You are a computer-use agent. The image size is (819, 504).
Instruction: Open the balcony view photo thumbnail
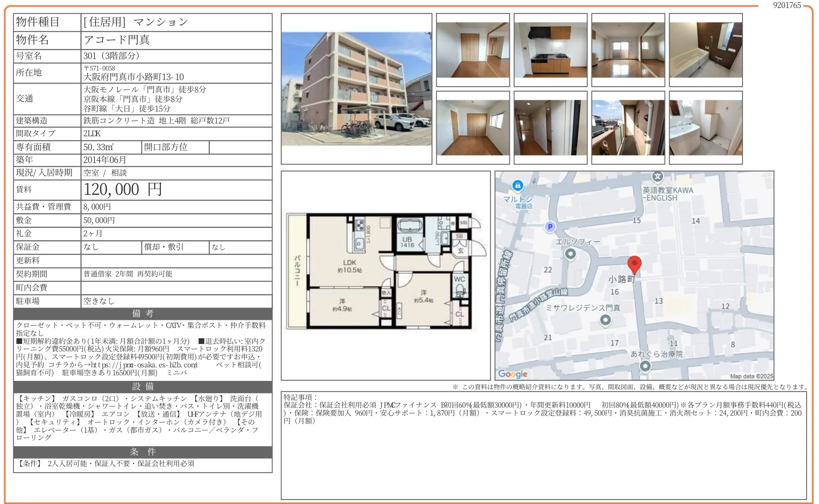pyautogui.click(x=628, y=127)
